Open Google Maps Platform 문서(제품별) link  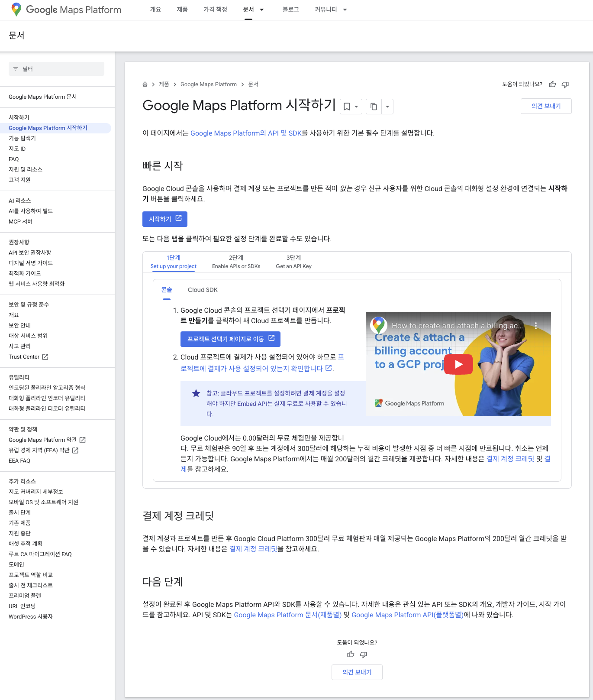[287, 615]
